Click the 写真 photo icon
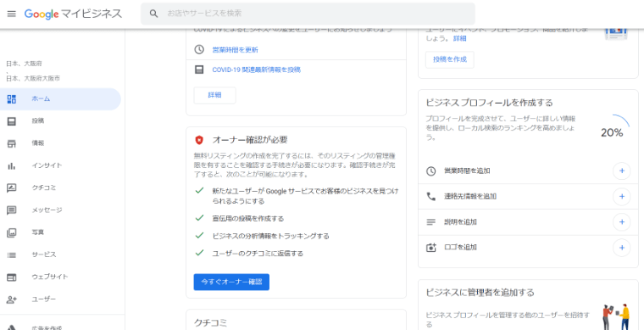644x330 pixels. point(12,232)
